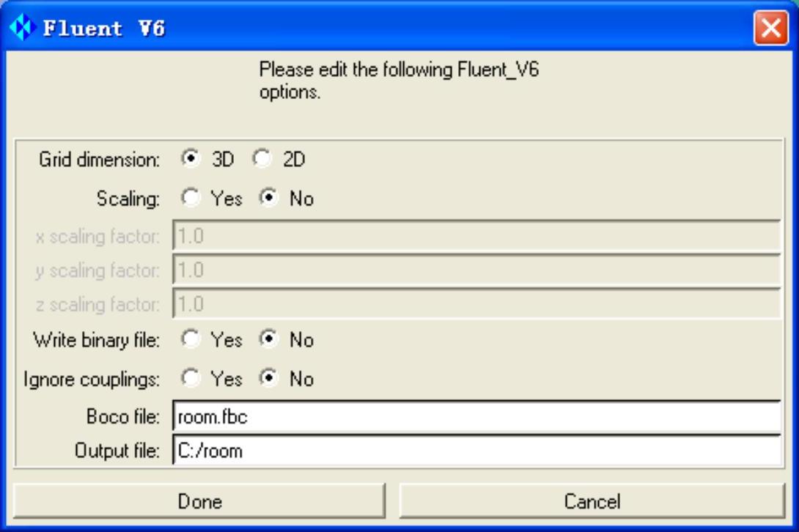This screenshot has width=799, height=532.
Task: Close the Fluent V6 dialog
Action: [x=771, y=30]
